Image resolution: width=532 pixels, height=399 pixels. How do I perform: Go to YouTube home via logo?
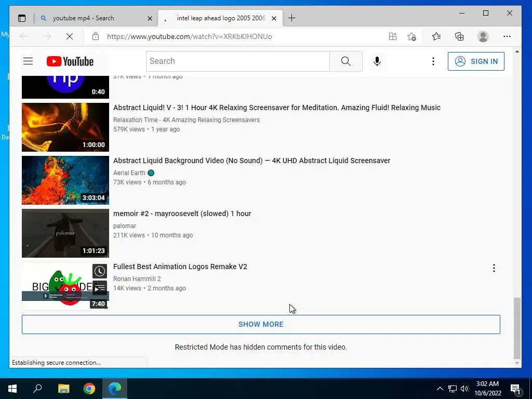click(70, 61)
